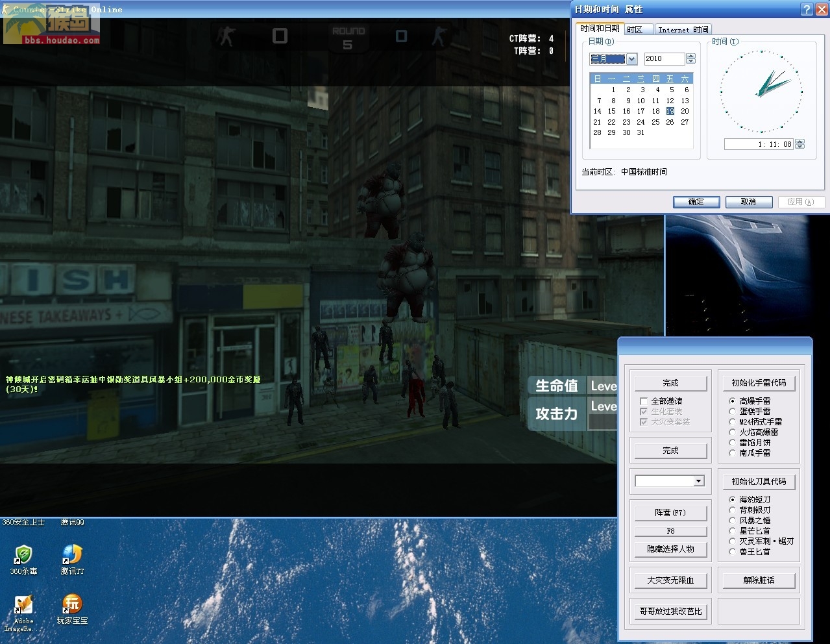Click the analog clock face
The image size is (830, 644).
click(762, 91)
